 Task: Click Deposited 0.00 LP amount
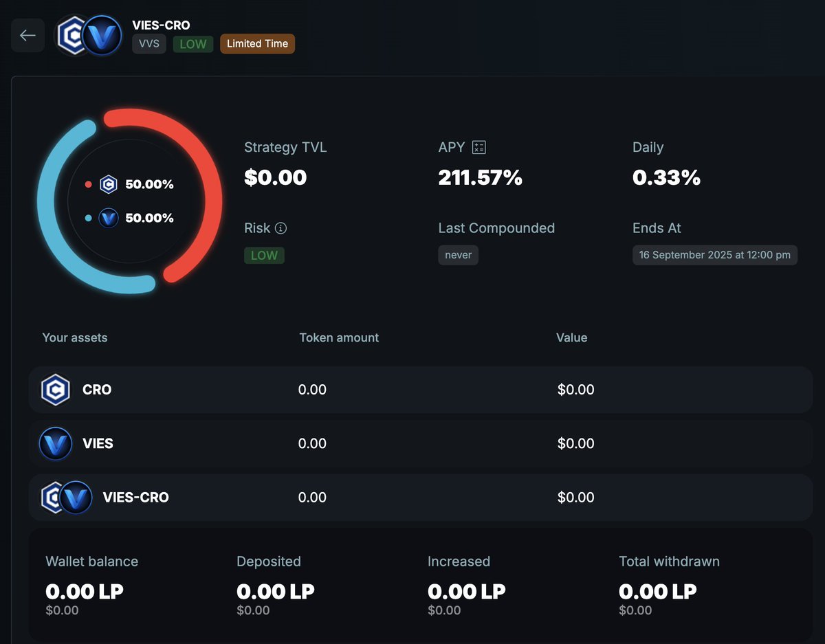[276, 591]
